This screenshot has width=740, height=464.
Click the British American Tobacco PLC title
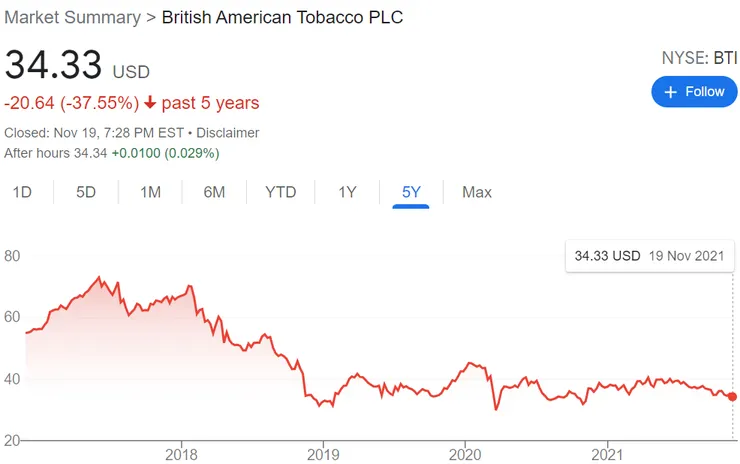[283, 18]
